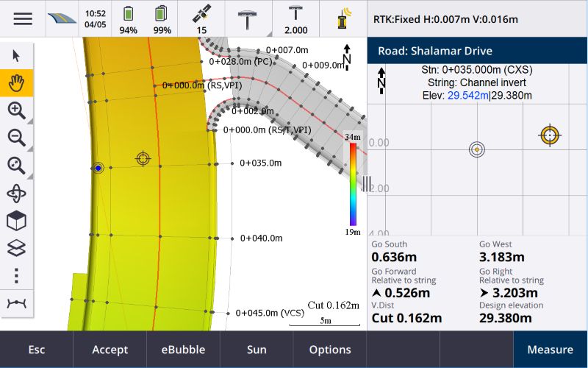Click the measure distance toolbar icon

point(16,303)
